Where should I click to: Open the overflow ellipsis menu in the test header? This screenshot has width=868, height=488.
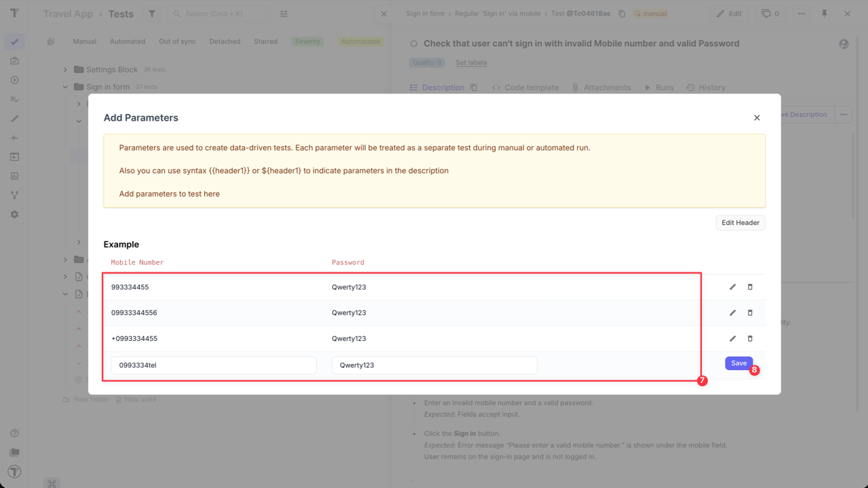point(801,13)
